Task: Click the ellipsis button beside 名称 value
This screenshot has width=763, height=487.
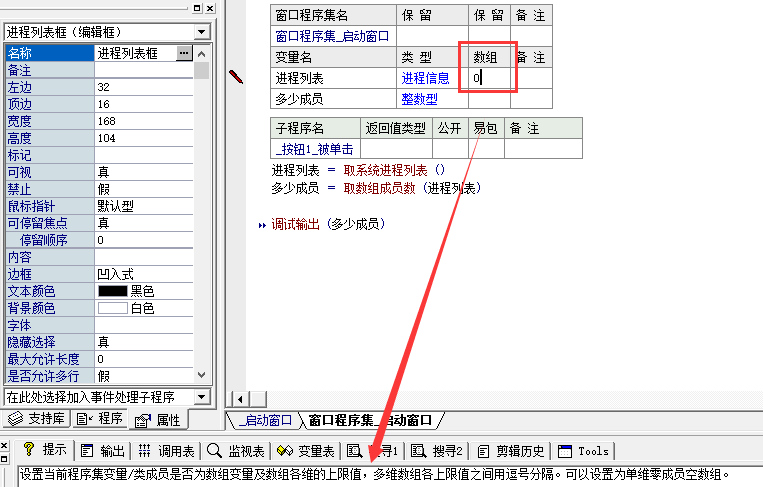Action: click(x=183, y=53)
